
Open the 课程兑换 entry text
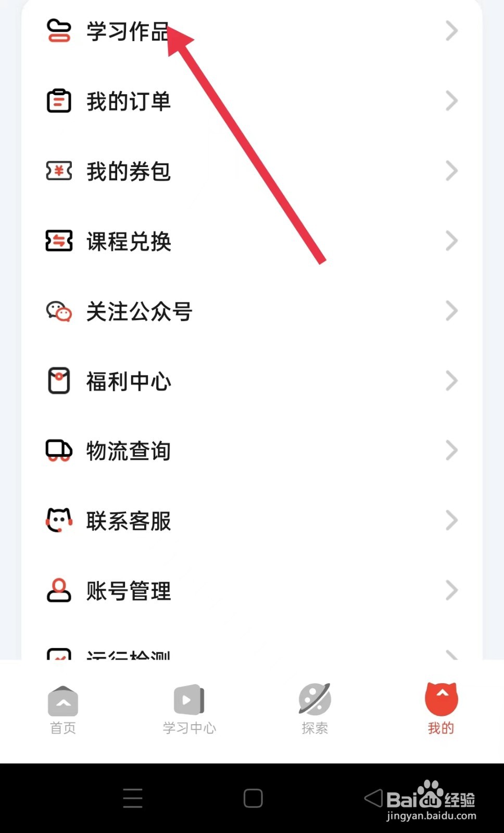point(129,241)
